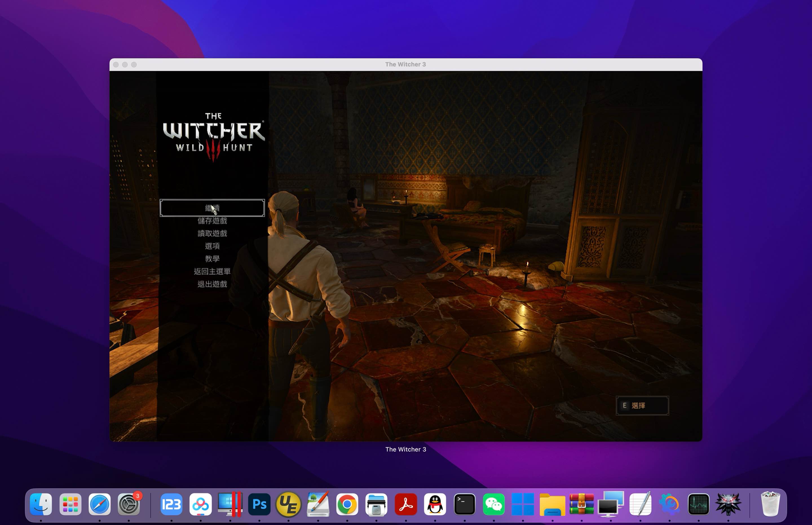Launch UltraEdit from the Dock
The image size is (812, 525).
(288, 504)
